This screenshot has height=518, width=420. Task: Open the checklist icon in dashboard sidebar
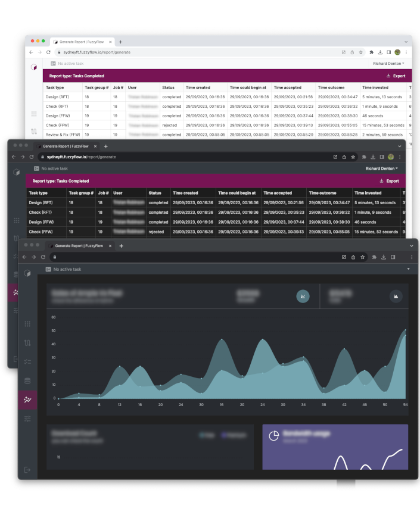click(x=27, y=361)
